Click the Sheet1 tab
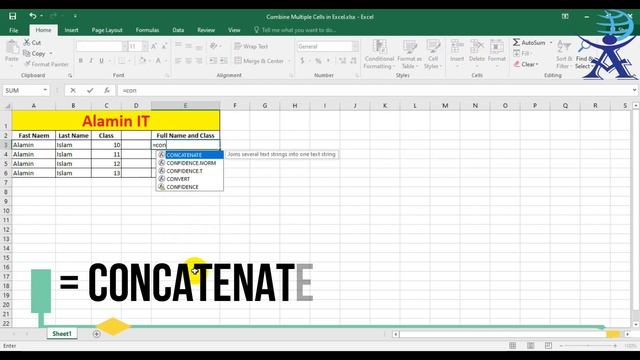Image resolution: width=640 pixels, height=360 pixels. coord(62,333)
